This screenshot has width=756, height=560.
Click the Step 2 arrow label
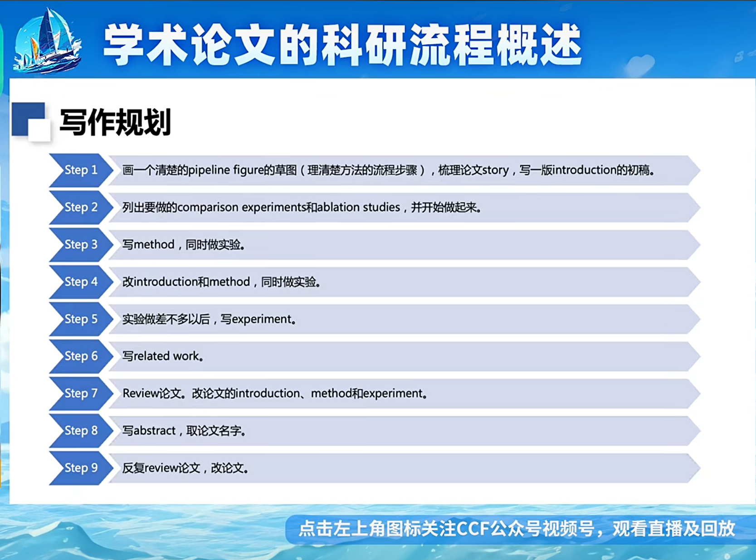81,207
